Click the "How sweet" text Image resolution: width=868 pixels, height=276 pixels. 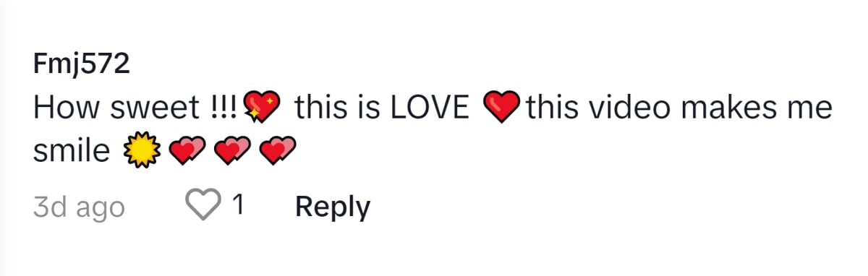pyautogui.click(x=116, y=108)
